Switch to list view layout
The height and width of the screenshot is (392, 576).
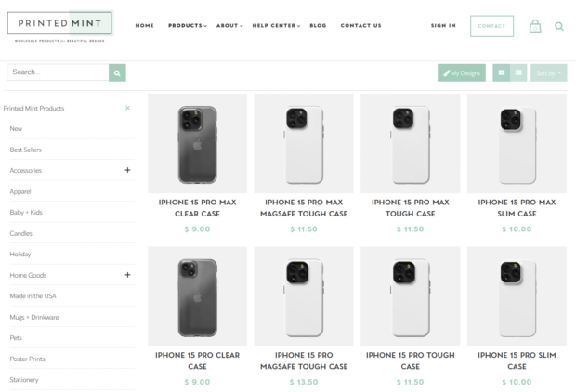518,72
